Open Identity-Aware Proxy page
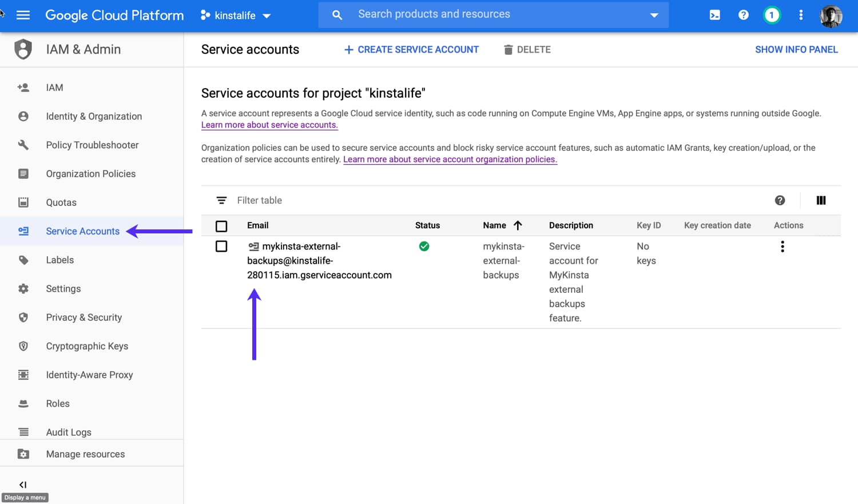Viewport: 858px width, 504px height. pos(89,375)
